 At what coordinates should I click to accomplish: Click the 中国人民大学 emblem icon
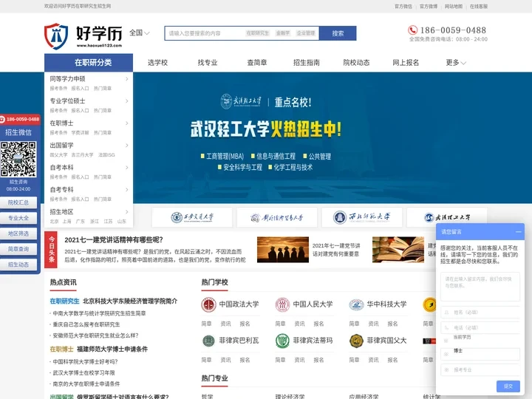pyautogui.click(x=282, y=304)
